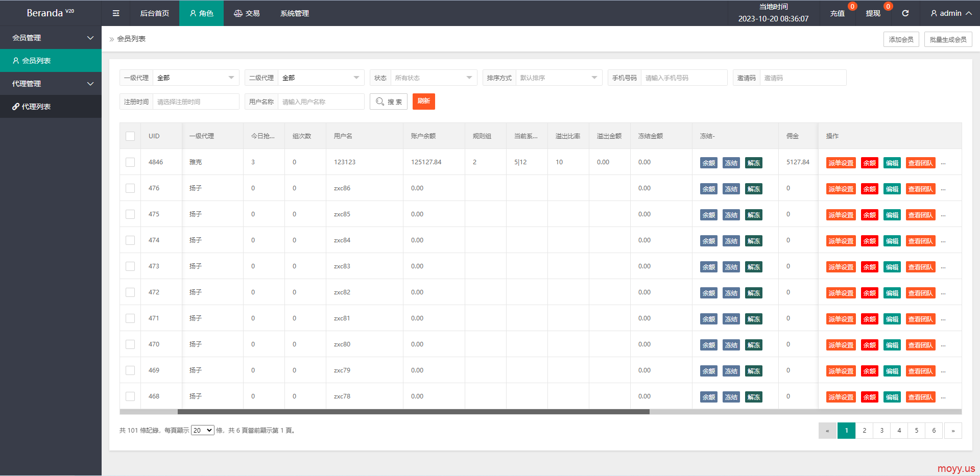Check the row for UID 468
Viewport: 980px width, 476px height.
(x=130, y=396)
